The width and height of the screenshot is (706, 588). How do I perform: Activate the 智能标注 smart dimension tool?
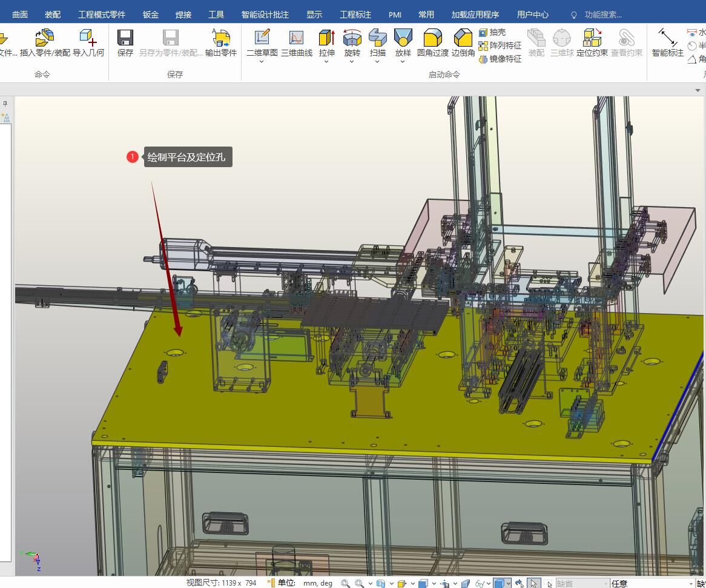(667, 39)
